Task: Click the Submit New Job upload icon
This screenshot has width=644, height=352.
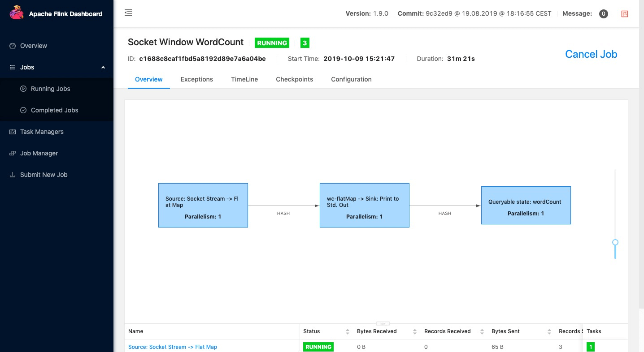Action: coord(13,175)
